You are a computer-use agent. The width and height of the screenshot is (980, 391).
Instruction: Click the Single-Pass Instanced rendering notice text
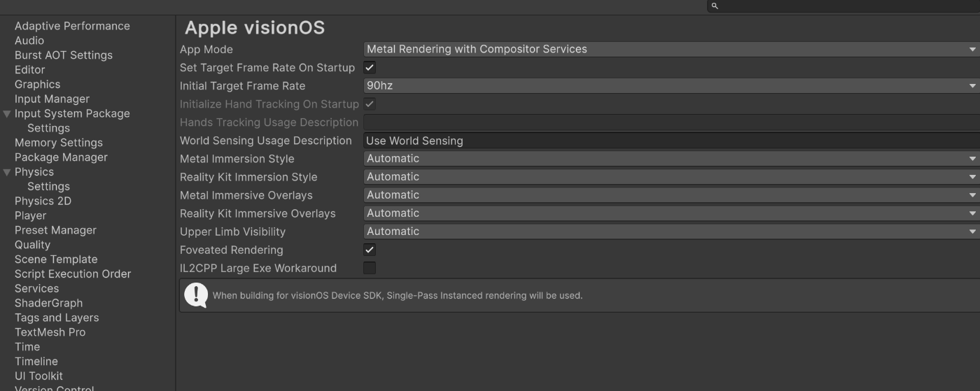tap(398, 296)
